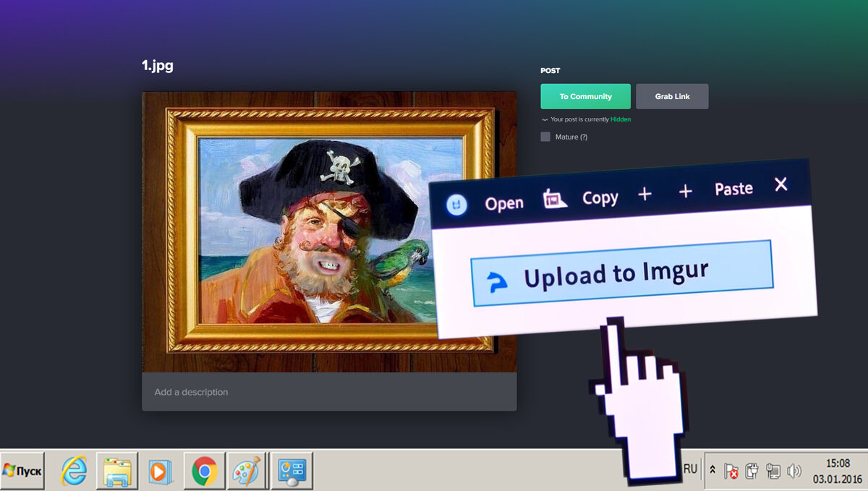Image resolution: width=868 pixels, height=491 pixels.
Task: Open the Control Panel taskbar icon
Action: [x=292, y=471]
